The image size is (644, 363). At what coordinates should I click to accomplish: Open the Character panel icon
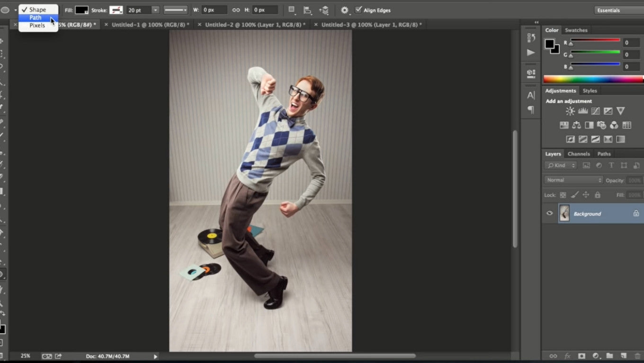click(531, 95)
